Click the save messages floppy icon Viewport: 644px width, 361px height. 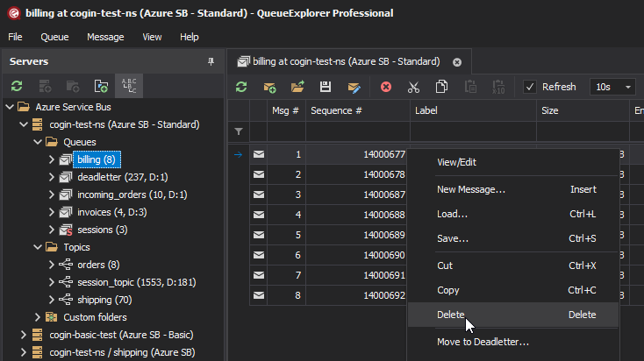point(326,87)
